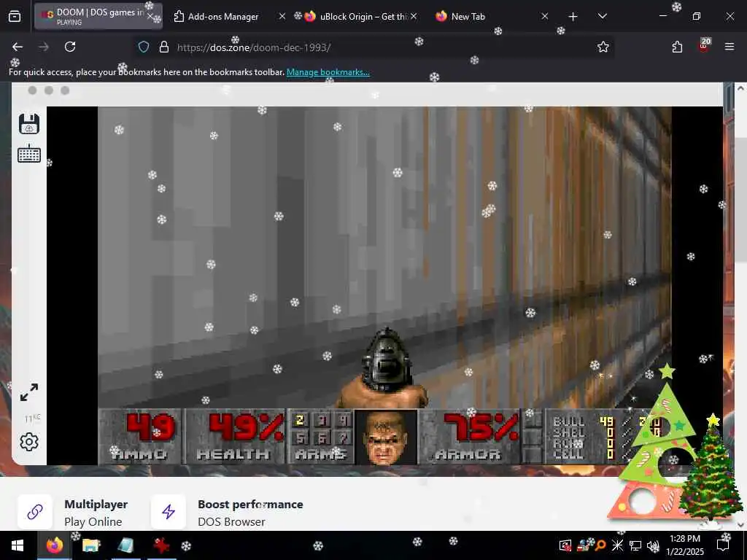Open the volume speaker tray icon
Viewport: 747px width, 560px height.
[653, 545]
